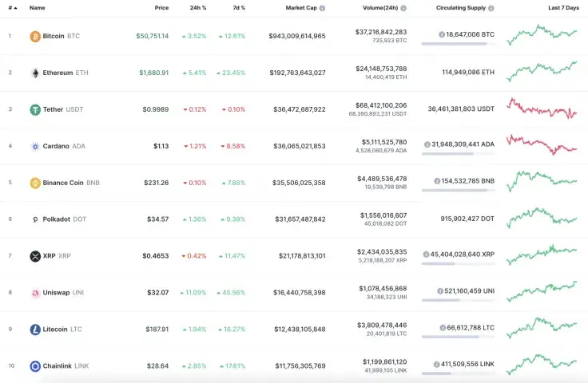Screen dimensions: 588x383
Task: Click the Uniswap logo icon
Action: 35,293
